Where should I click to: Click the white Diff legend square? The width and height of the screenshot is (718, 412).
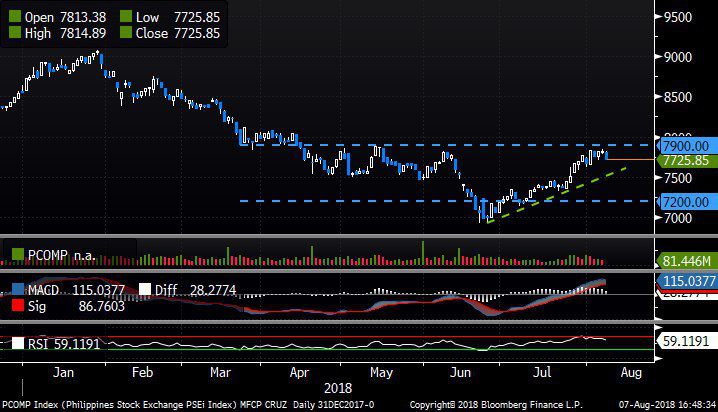(x=145, y=288)
